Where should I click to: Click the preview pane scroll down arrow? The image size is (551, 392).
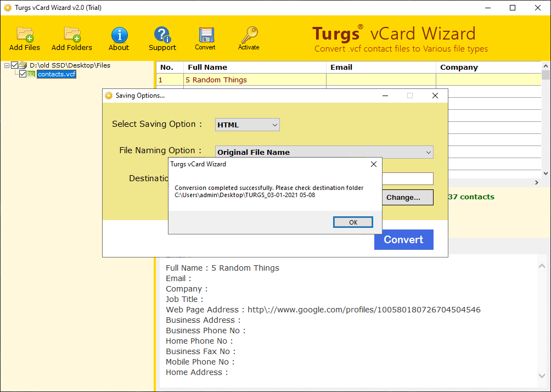click(542, 376)
